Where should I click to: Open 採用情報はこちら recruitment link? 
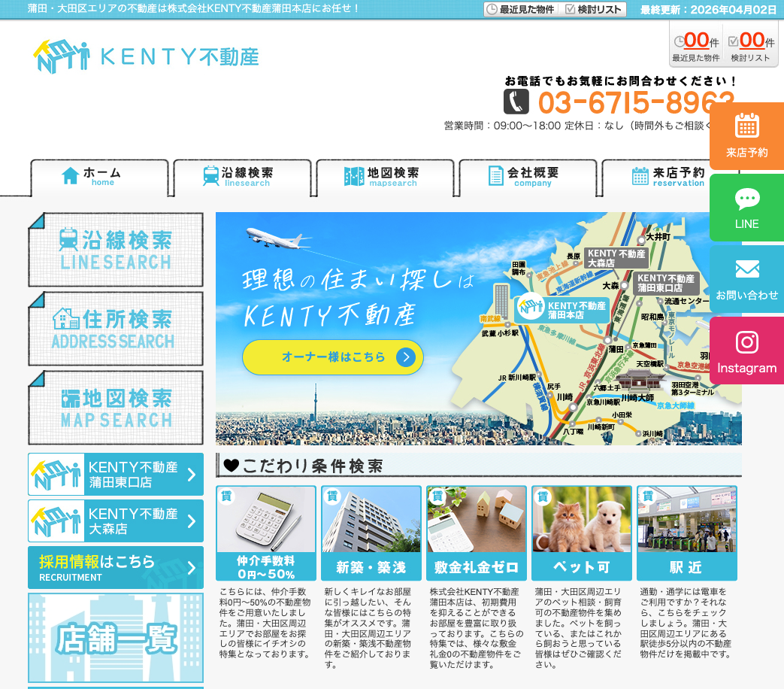[115, 566]
